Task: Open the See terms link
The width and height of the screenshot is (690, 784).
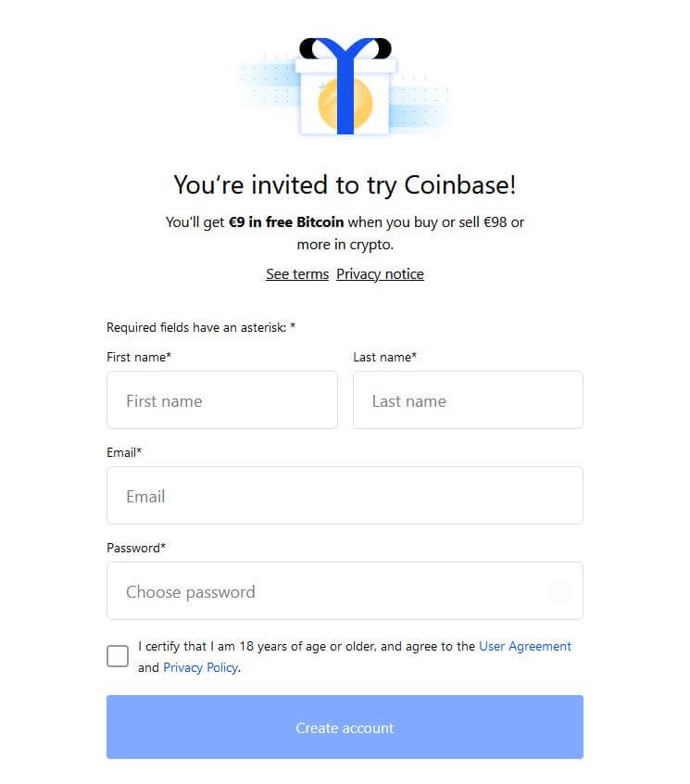Action: point(297,274)
